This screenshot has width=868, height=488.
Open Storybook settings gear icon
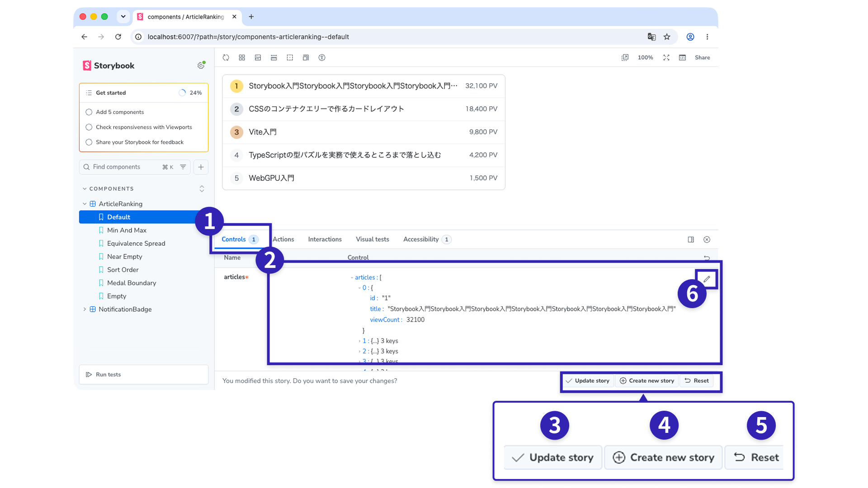click(x=201, y=66)
